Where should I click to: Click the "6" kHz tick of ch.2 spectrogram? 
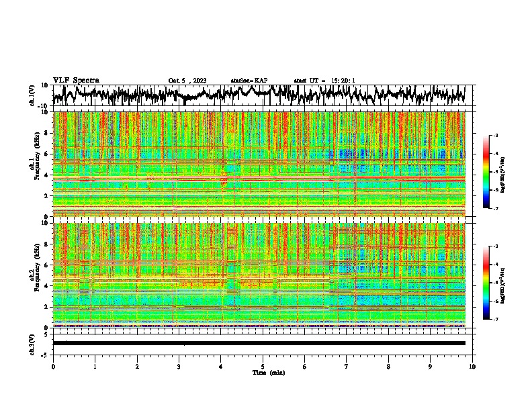(47, 265)
